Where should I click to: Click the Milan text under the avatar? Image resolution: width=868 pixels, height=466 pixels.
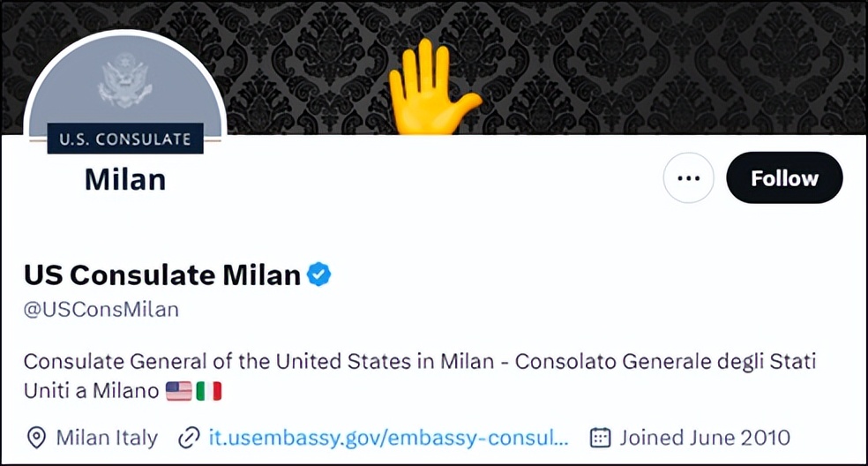click(x=124, y=179)
